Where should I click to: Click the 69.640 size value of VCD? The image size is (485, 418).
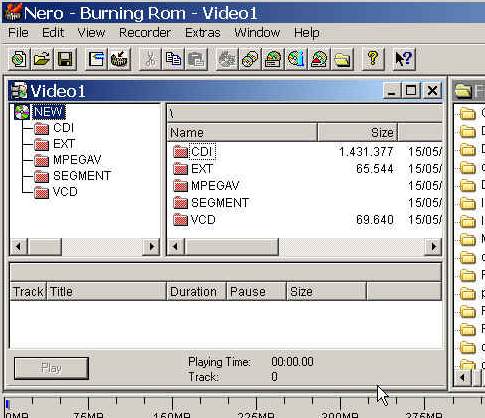374,220
